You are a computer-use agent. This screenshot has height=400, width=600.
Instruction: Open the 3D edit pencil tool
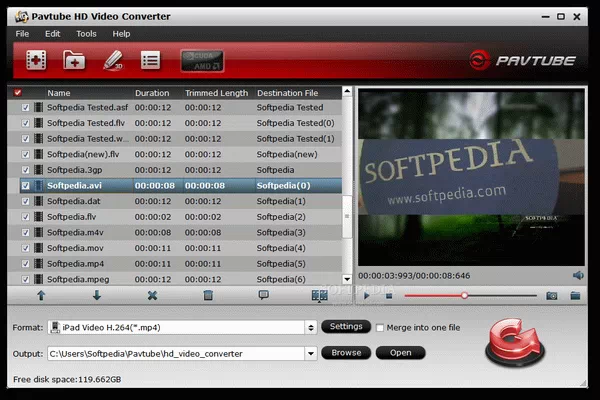[x=113, y=60]
